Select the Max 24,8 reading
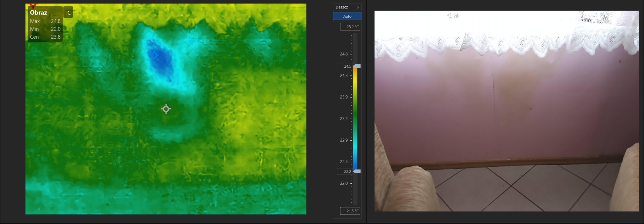This screenshot has width=644, height=224. (x=45, y=21)
